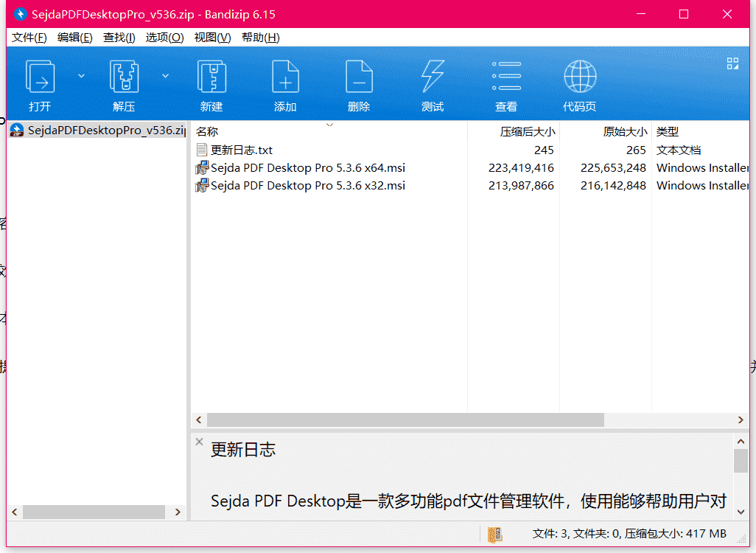Viewport: 756px width, 553px height.
Task: Click the zip icon beside the tree root item
Action: (x=17, y=131)
